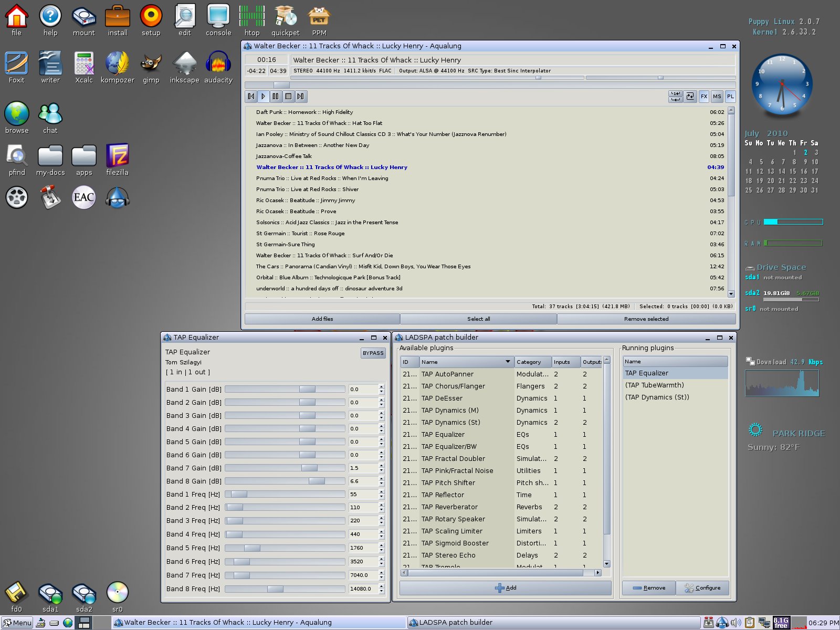Screen dimensions: 840x630
Task: Click Add in LADSPA patch builder
Action: [x=506, y=588]
